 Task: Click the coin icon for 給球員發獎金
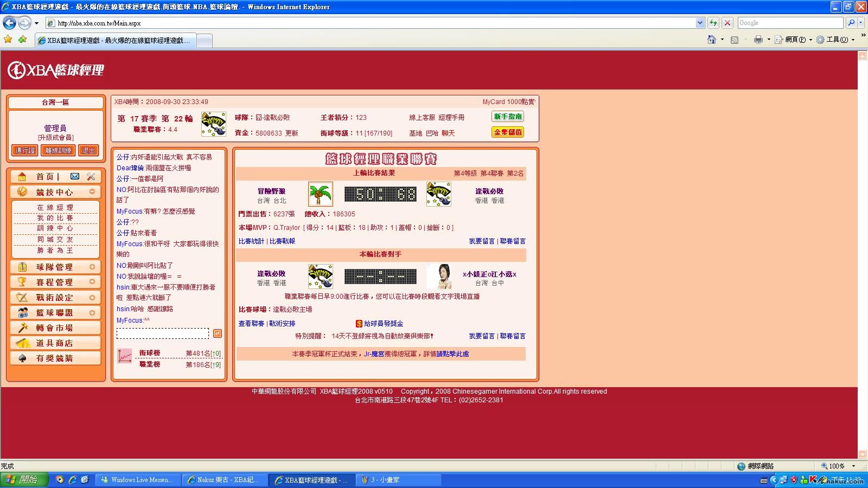pos(359,324)
